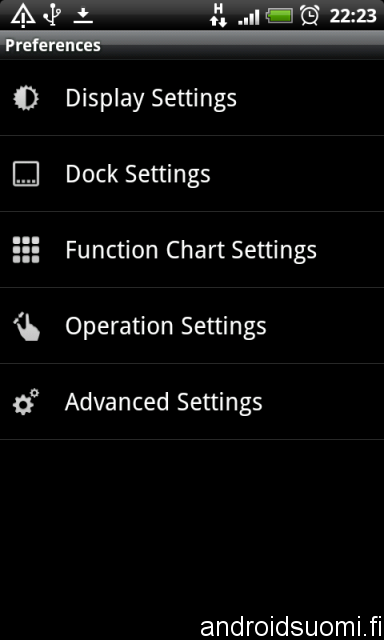This screenshot has height=640, width=384.
Task: Tap the 22:23 clock in status bar
Action: click(353, 16)
